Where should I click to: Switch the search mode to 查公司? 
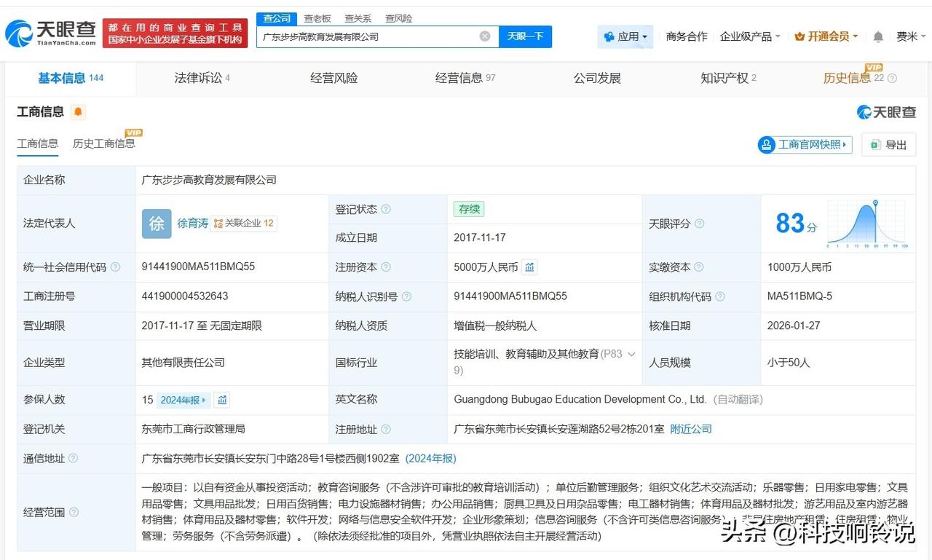coord(277,18)
